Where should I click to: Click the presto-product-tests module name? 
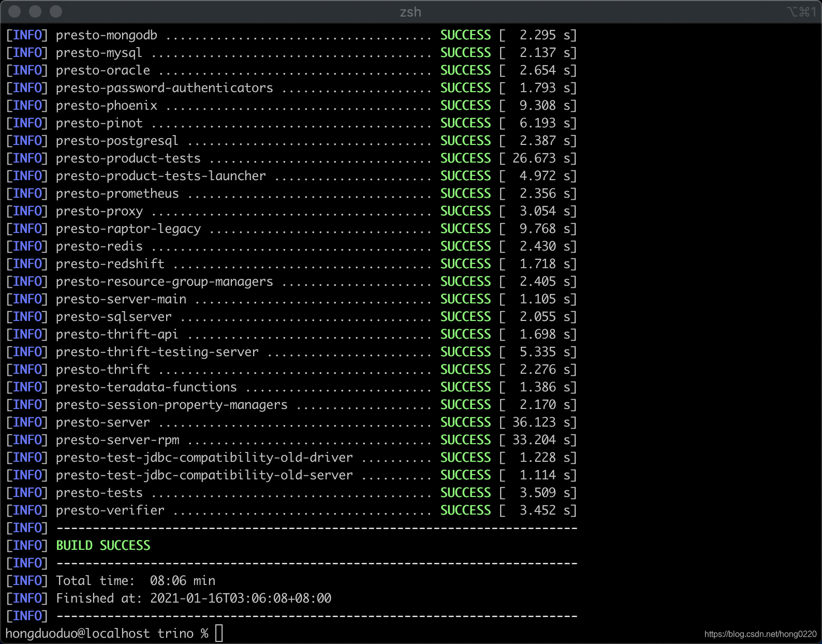pyautogui.click(x=128, y=158)
